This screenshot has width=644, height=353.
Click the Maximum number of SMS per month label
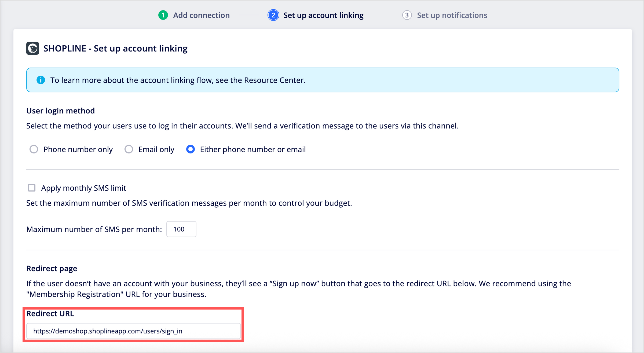(x=94, y=229)
